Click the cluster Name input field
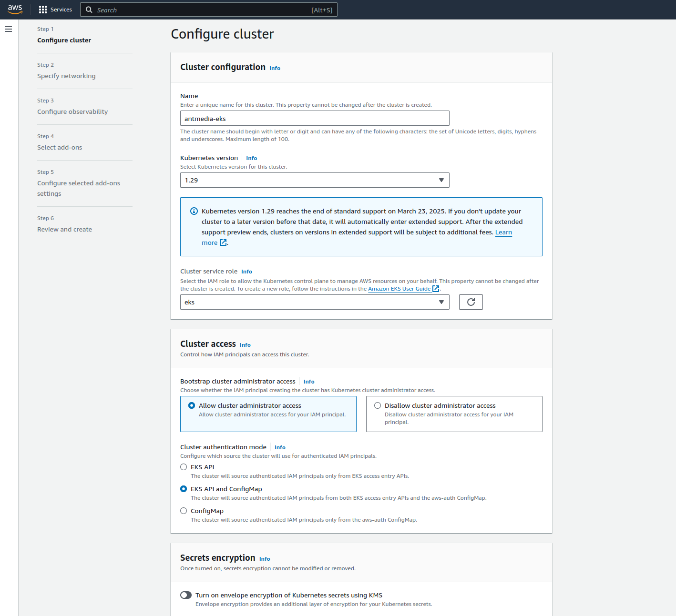The height and width of the screenshot is (616, 676). [x=315, y=118]
